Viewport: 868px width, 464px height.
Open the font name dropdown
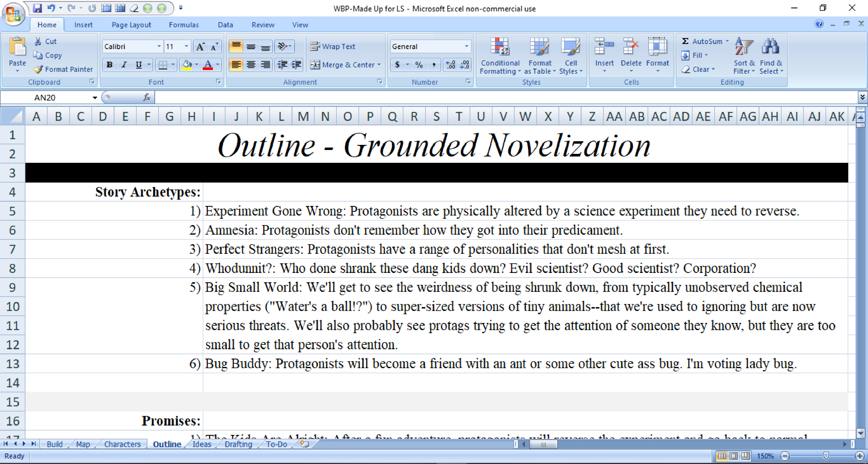pos(159,47)
